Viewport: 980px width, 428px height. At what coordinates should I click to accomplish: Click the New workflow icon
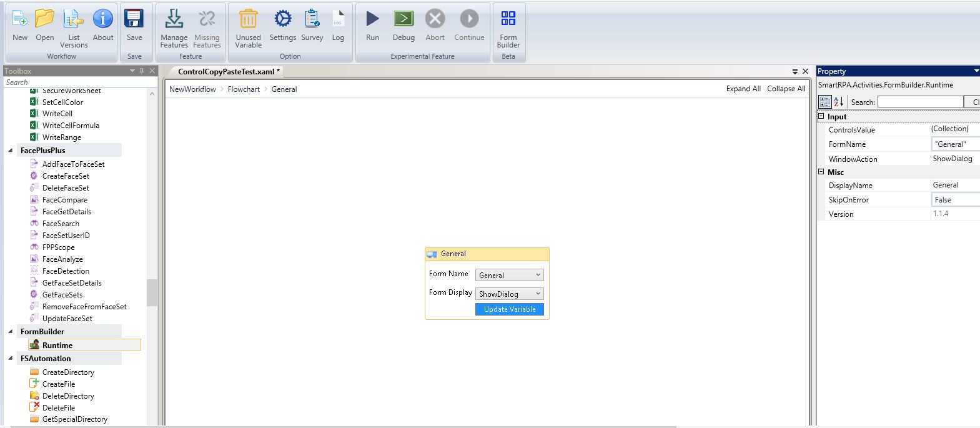[x=20, y=19]
